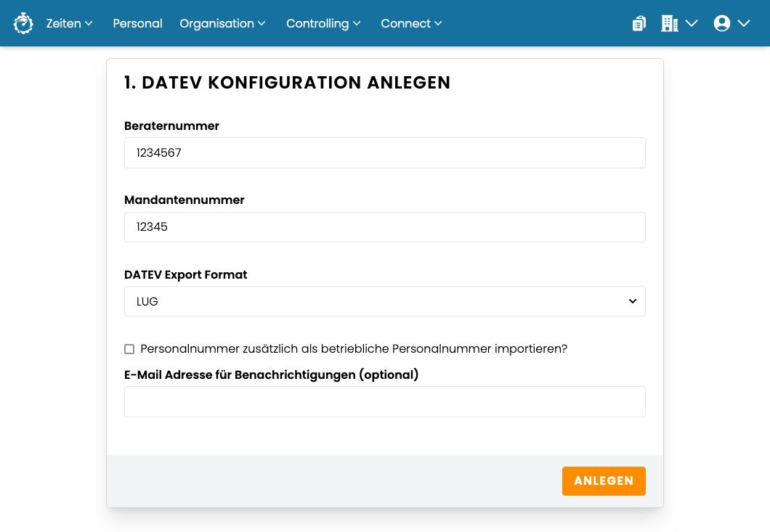Click 'E-Mail Adresse für Benachrichtigungen (optional)' label
Screen dimensions: 770x532
[271, 375]
